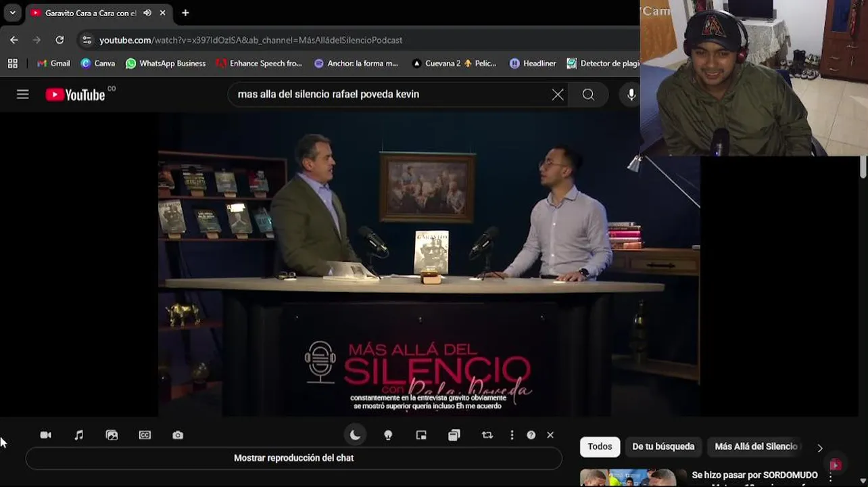Viewport: 868px width, 487px height.
Task: Mute the tab using its speaker icon
Action: pyautogui.click(x=147, y=13)
